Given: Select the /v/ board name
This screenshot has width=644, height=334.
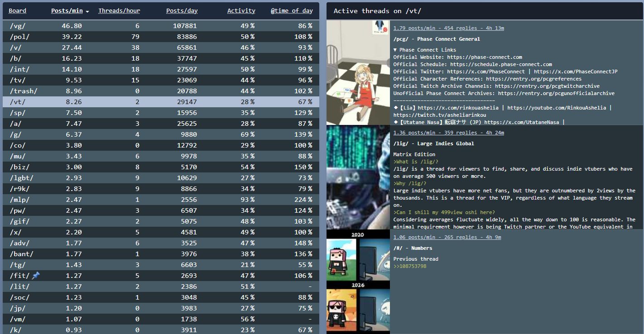Looking at the screenshot, I should pyautogui.click(x=15, y=48).
